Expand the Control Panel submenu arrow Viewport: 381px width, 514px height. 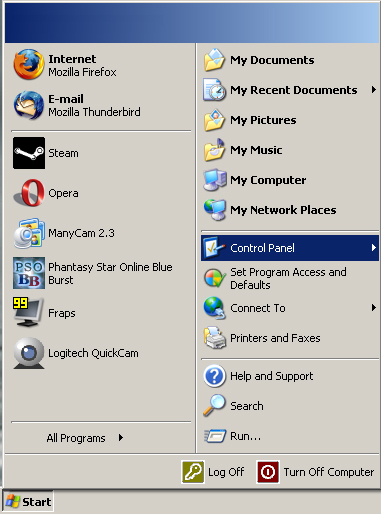point(374,248)
